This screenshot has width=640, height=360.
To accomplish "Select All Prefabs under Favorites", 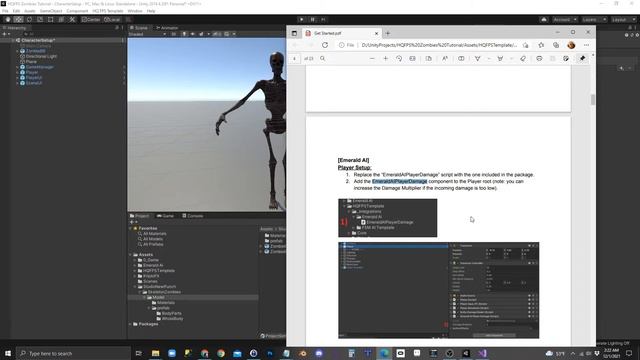I will (x=153, y=244).
